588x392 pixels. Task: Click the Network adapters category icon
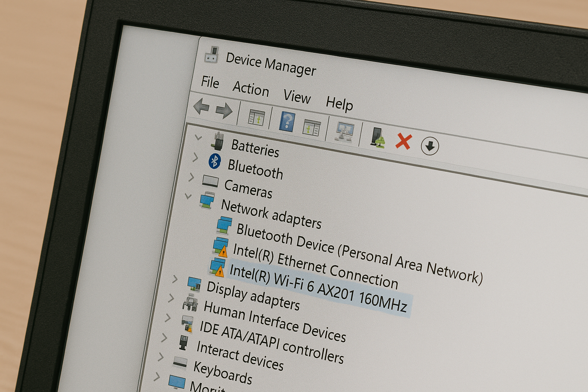tap(207, 200)
